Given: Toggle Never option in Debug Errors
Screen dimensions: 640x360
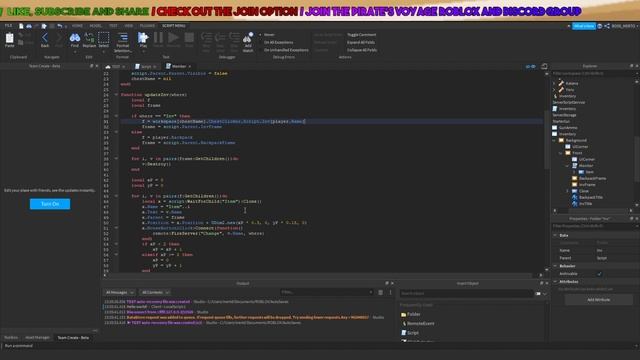Looking at the screenshot, I should [x=267, y=35].
